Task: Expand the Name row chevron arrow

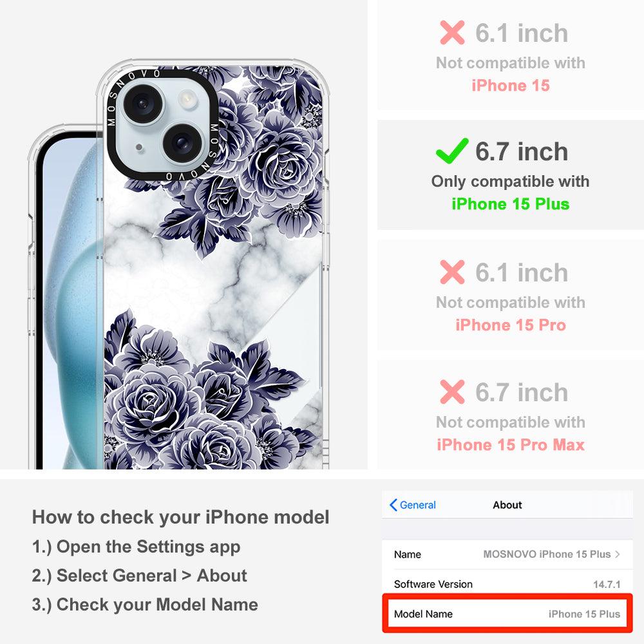Action: point(618,554)
